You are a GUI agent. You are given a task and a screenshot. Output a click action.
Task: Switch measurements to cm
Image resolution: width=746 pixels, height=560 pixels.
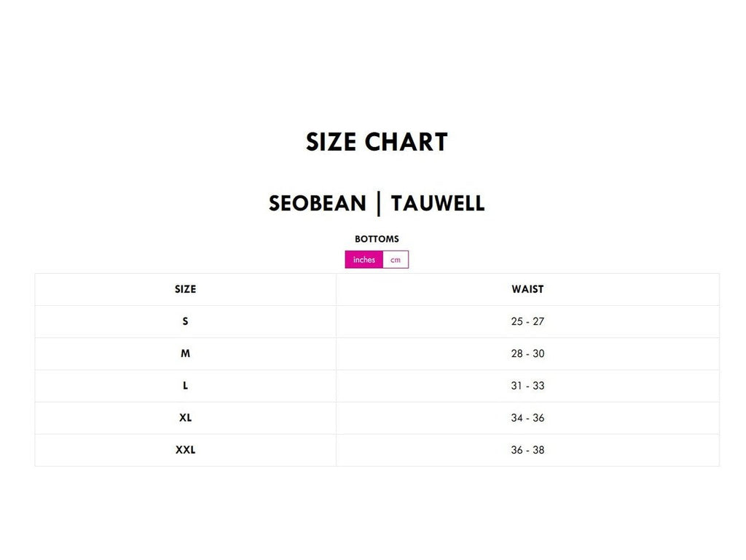click(396, 260)
